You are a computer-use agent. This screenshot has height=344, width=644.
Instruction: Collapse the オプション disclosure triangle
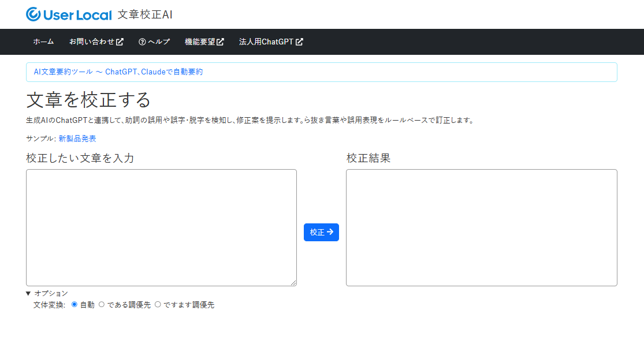(x=29, y=293)
